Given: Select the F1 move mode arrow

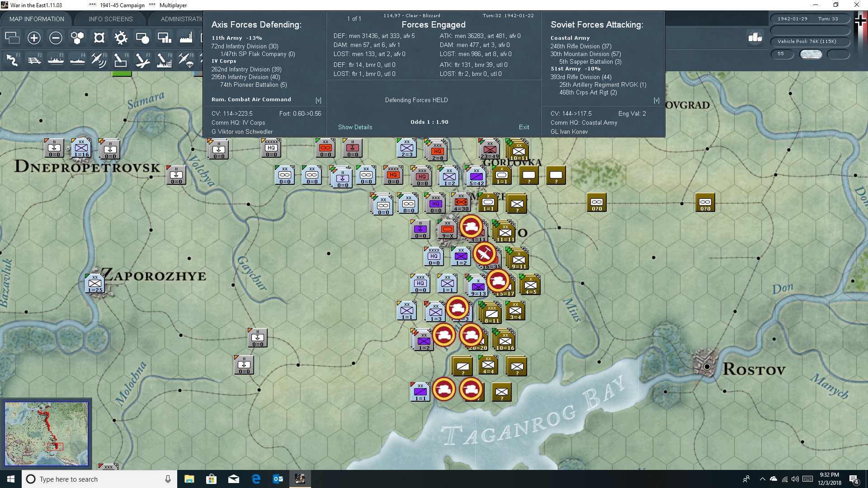Looking at the screenshot, I should [x=13, y=60].
